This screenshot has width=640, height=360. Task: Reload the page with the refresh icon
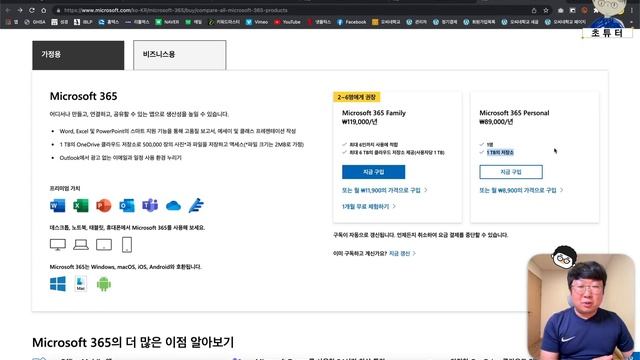32,10
